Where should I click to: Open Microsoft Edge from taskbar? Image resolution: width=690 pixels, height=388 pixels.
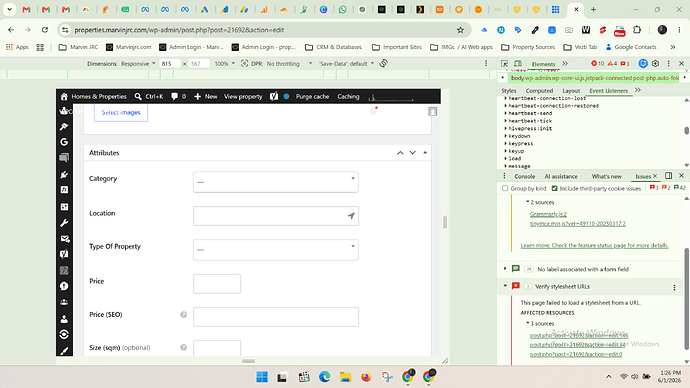click(325, 377)
